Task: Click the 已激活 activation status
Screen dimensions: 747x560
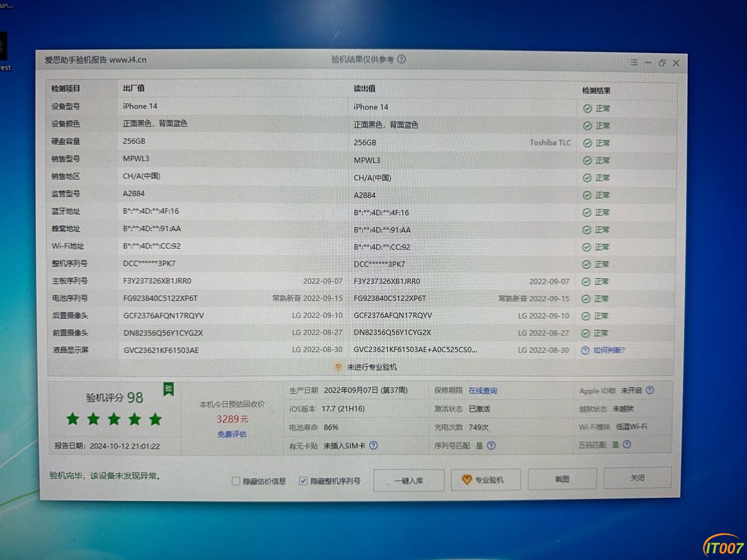Action: click(x=479, y=409)
